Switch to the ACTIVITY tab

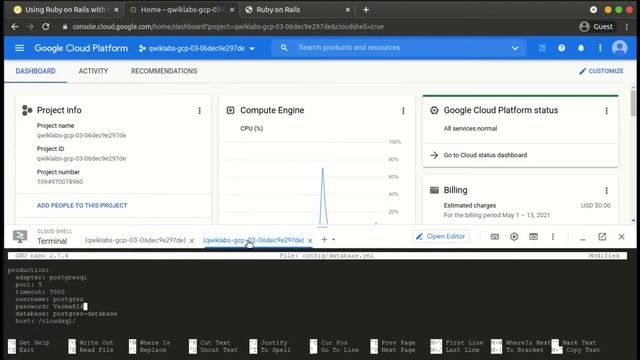pos(93,71)
